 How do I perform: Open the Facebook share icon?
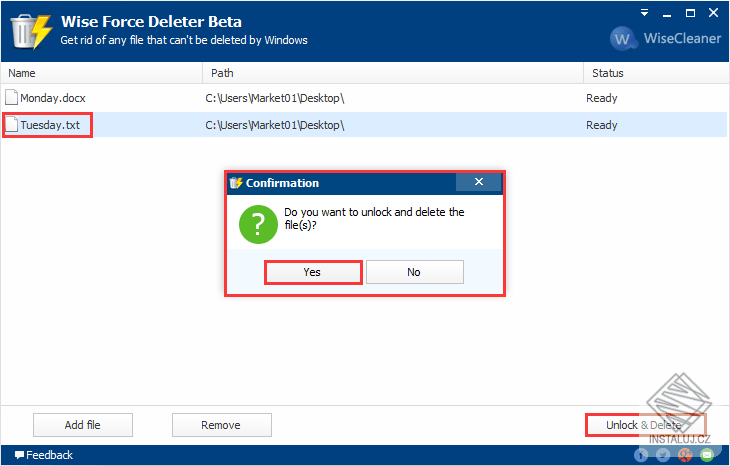(x=641, y=455)
